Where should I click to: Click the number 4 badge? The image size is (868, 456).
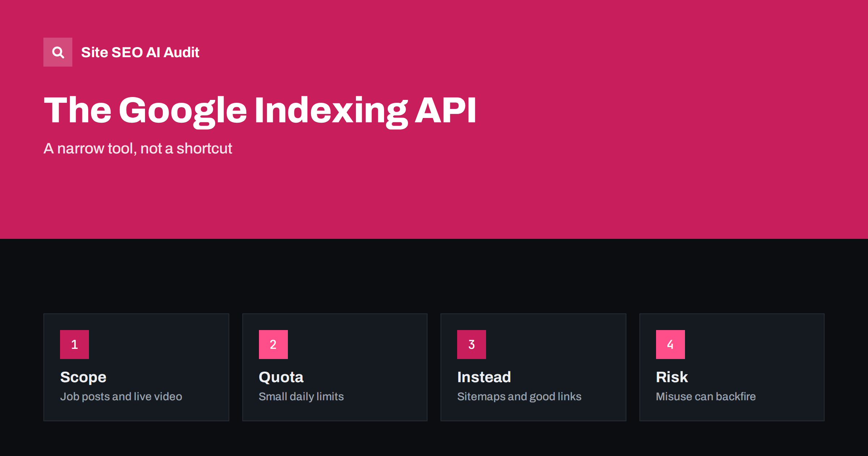(x=671, y=345)
